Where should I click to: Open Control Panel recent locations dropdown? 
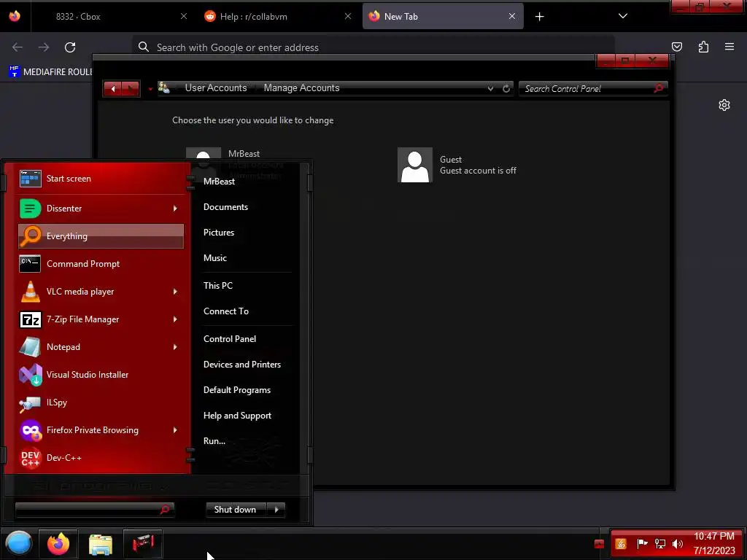pos(150,89)
